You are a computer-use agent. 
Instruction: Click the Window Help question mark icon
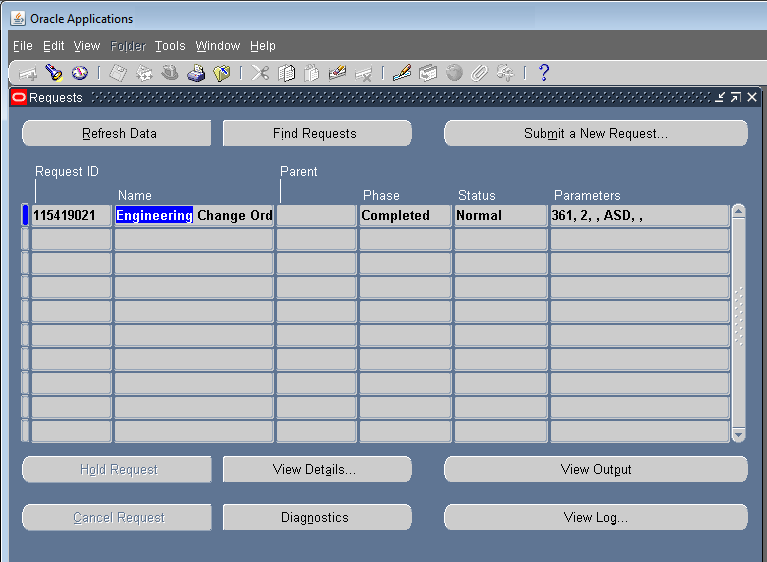click(543, 73)
